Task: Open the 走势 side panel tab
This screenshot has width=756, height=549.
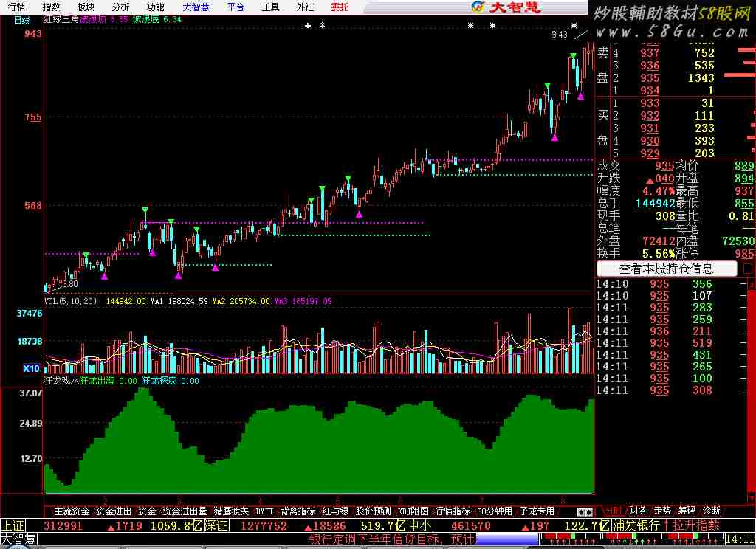Action: pyautogui.click(x=662, y=510)
